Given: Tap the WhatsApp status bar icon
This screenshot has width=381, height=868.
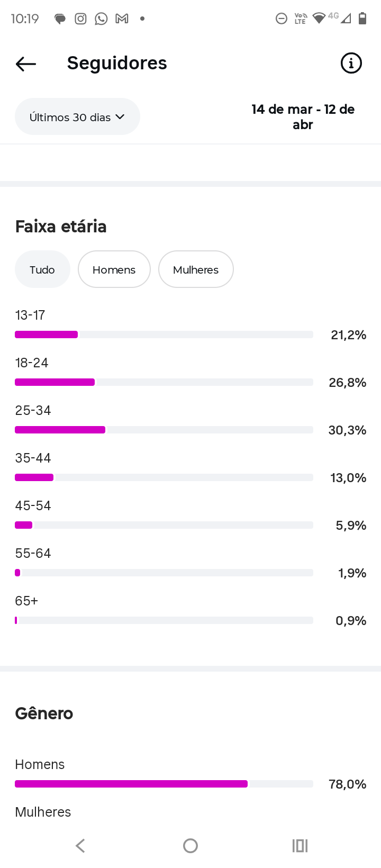Looking at the screenshot, I should coord(101,19).
